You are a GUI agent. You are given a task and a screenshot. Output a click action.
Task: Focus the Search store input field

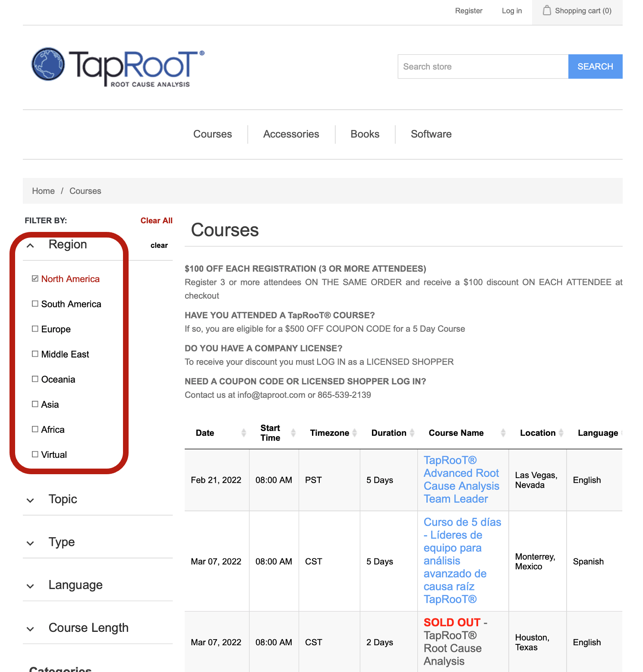482,67
